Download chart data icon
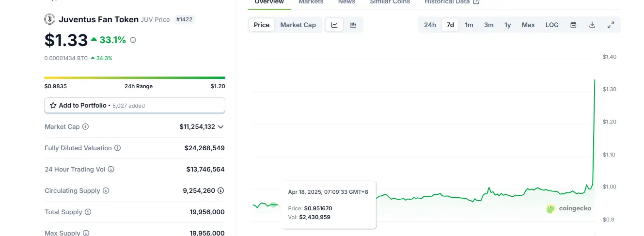 (x=592, y=25)
